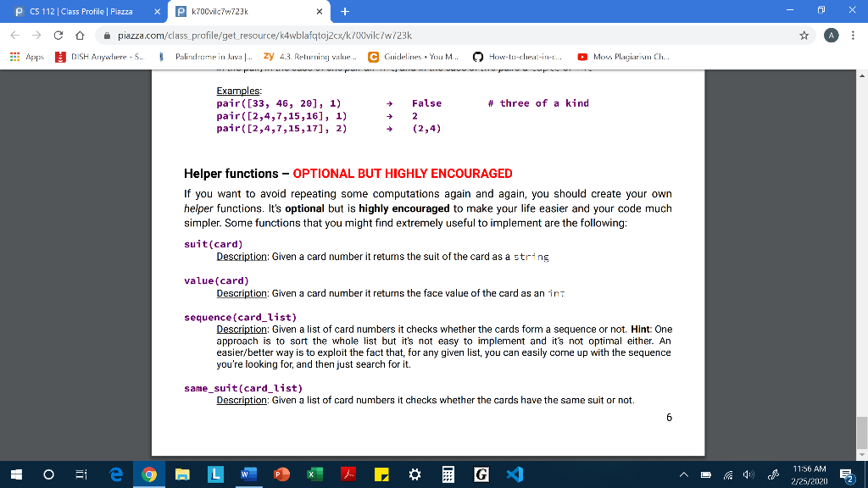Open Guidelines You M... bookmark
Image resolution: width=868 pixels, height=488 pixels.
[x=414, y=57]
